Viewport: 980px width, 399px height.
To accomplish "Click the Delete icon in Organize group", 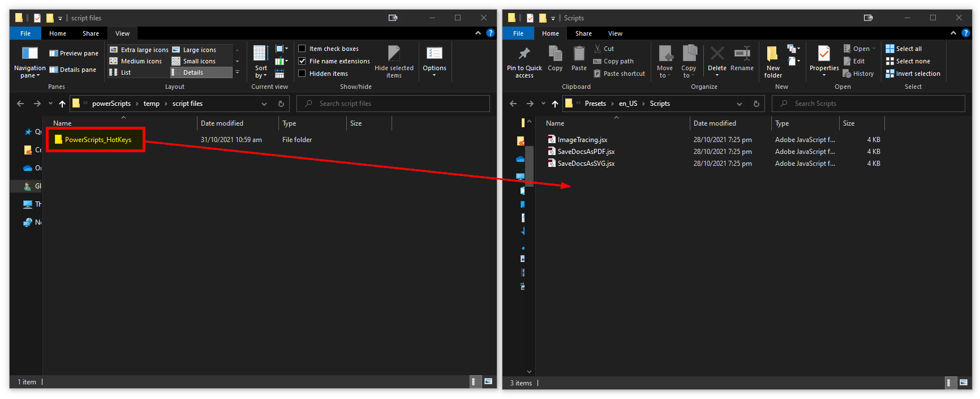I will (717, 54).
